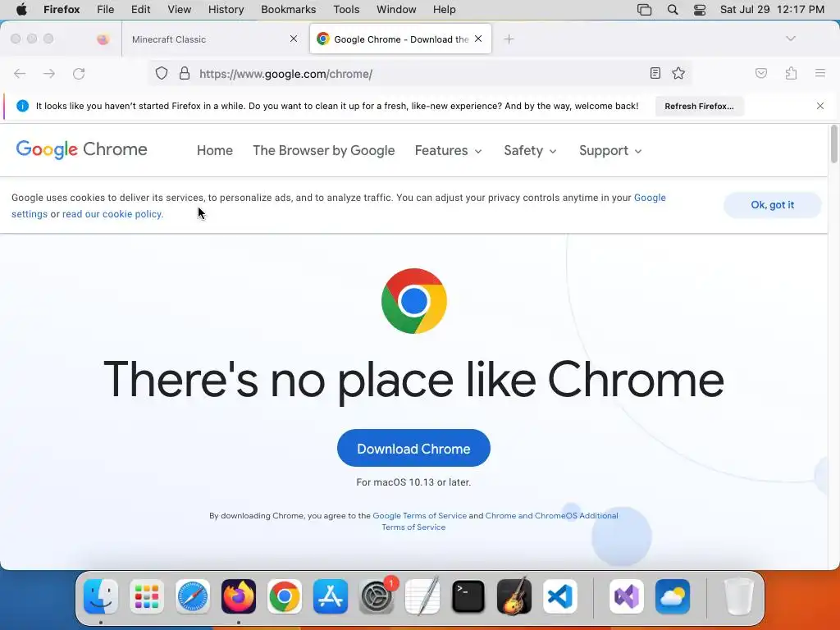The width and height of the screenshot is (840, 630).
Task: Close the Google Chrome tab
Action: tap(478, 39)
